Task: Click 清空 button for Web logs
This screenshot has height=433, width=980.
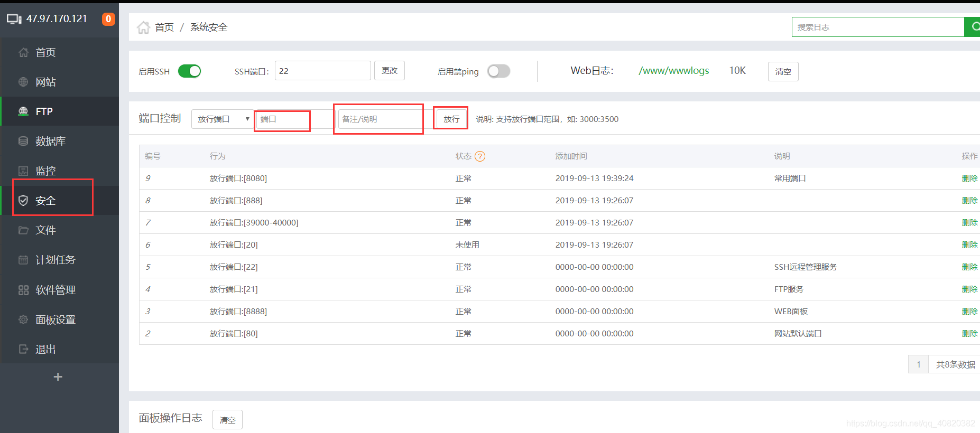Action: coord(783,71)
